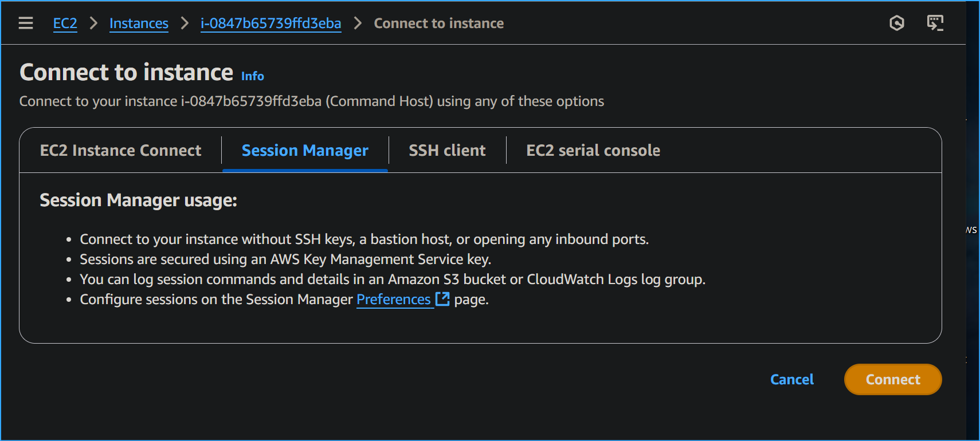Click the 'Session Manager usage:' heading

(138, 200)
